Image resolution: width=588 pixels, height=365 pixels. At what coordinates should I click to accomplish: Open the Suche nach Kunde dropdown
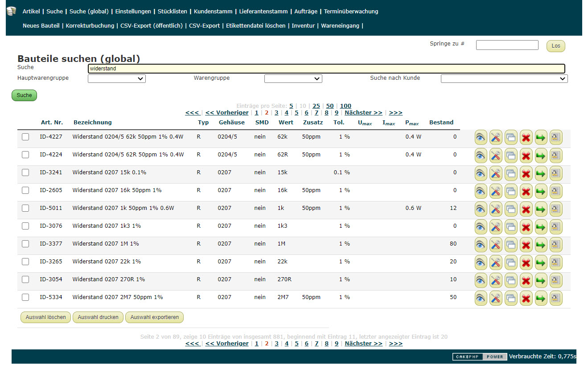504,79
